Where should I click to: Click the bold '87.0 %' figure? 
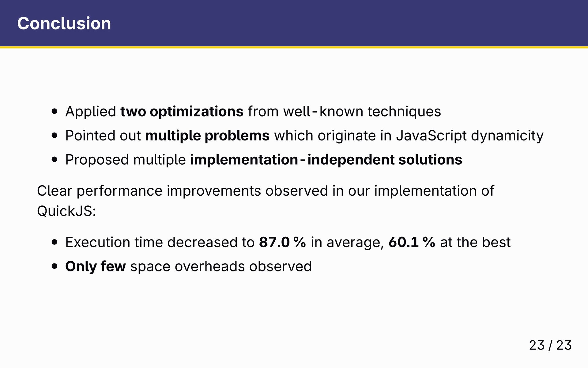tap(282, 242)
